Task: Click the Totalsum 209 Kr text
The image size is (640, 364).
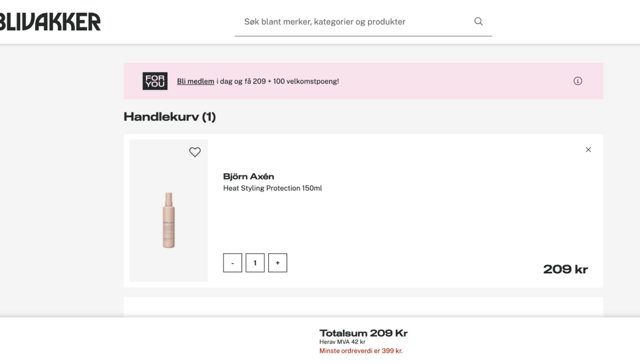Action: pyautogui.click(x=363, y=333)
